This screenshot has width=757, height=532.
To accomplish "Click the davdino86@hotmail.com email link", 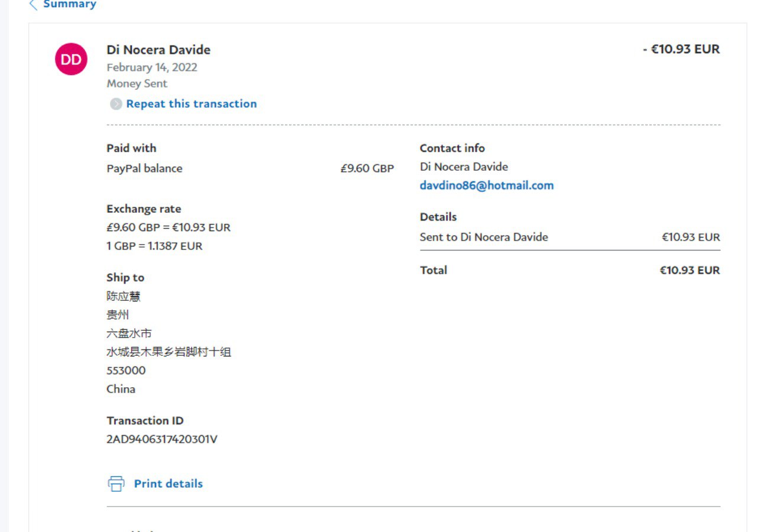I will (486, 186).
